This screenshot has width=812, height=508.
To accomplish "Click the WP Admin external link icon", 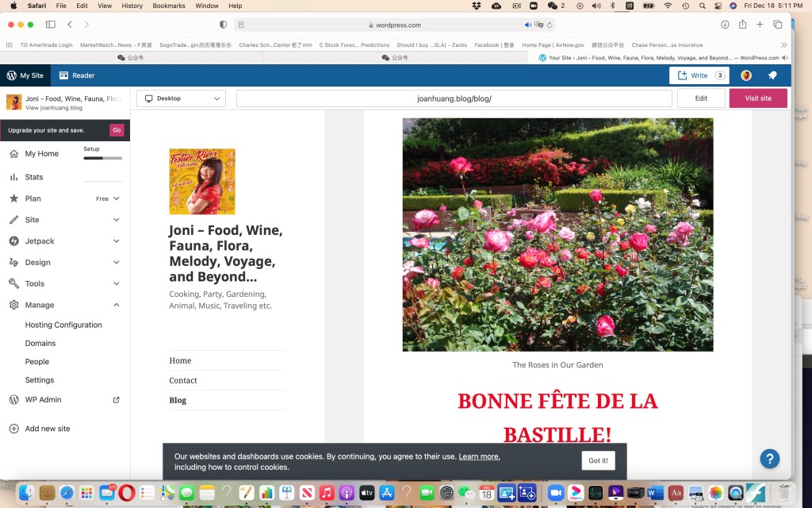I will pos(117,400).
